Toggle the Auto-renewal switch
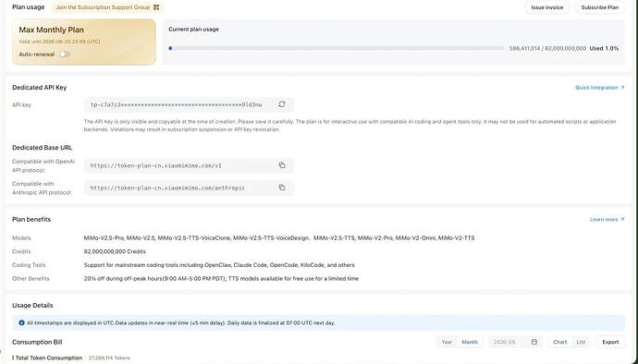This screenshot has width=638, height=364. tap(65, 55)
